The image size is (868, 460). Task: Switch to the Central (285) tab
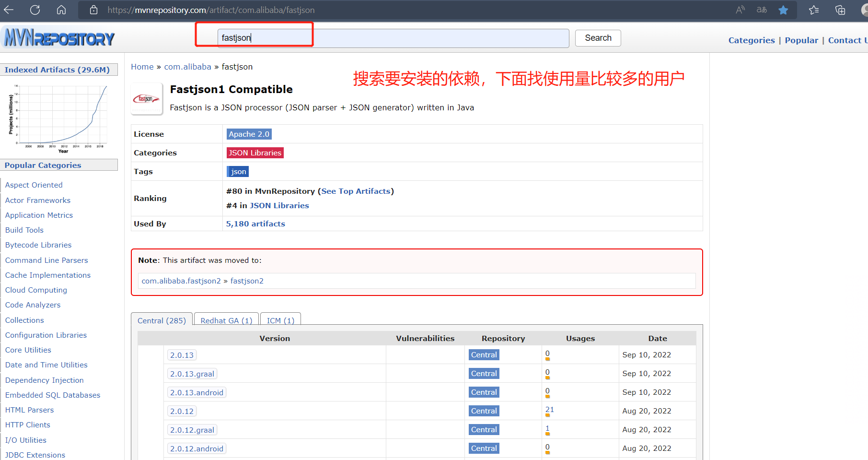(x=162, y=320)
